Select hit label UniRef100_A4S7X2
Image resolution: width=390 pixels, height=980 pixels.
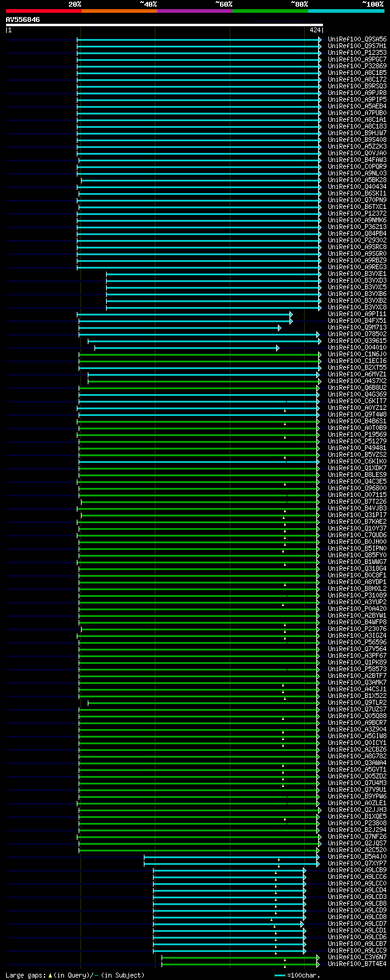point(357,381)
